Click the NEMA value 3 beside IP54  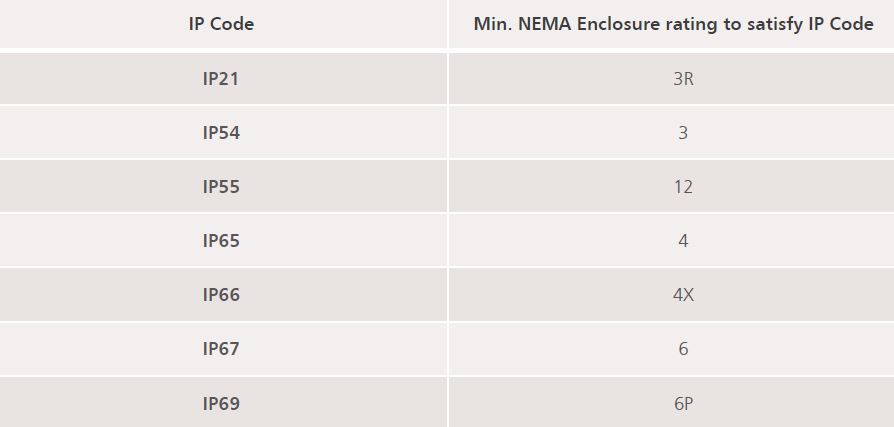[x=683, y=133]
